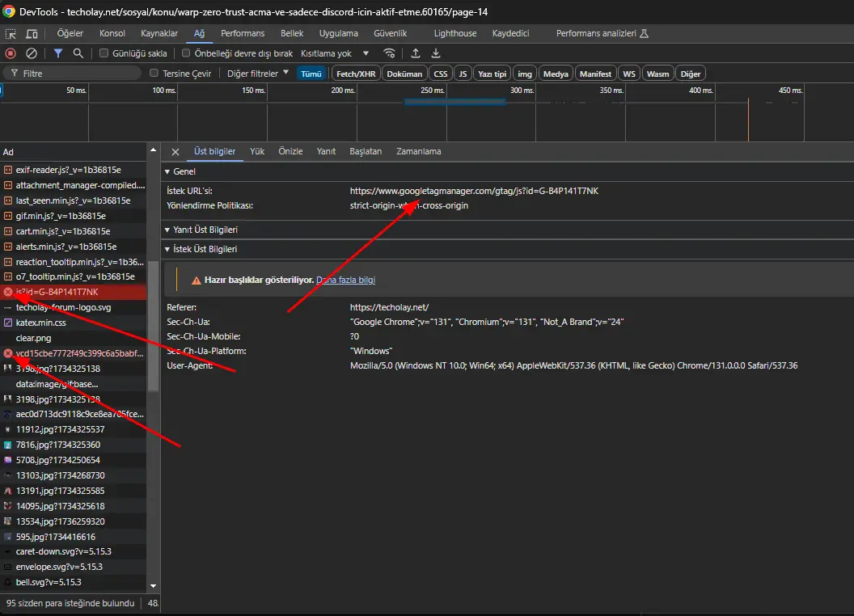Enable the Günlüğü sakla checkbox

[x=104, y=53]
